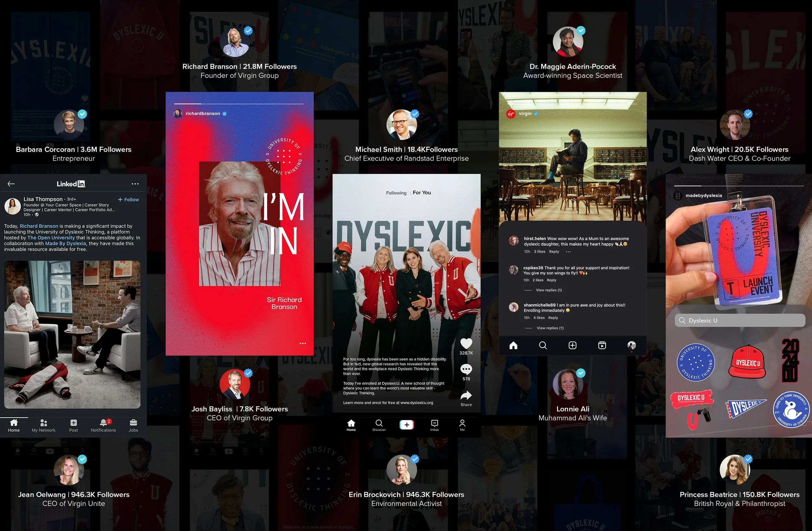Switch to the Following feed tab

(x=396, y=193)
